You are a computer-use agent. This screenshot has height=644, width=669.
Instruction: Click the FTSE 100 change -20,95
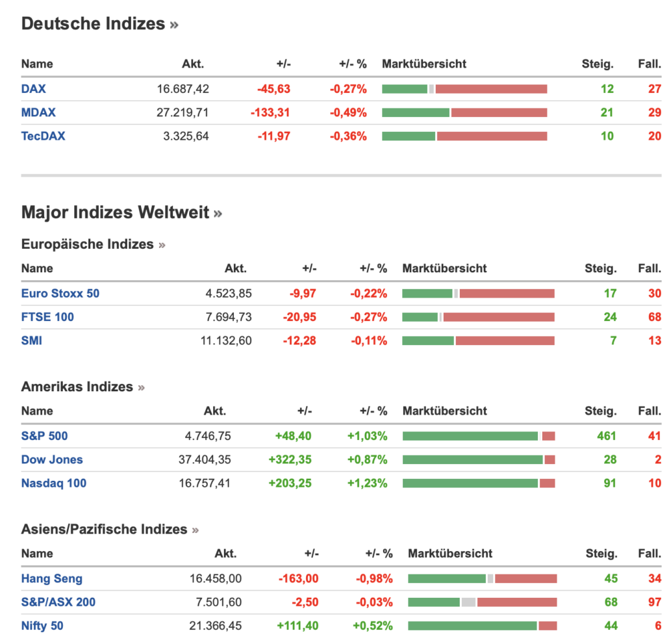click(299, 317)
